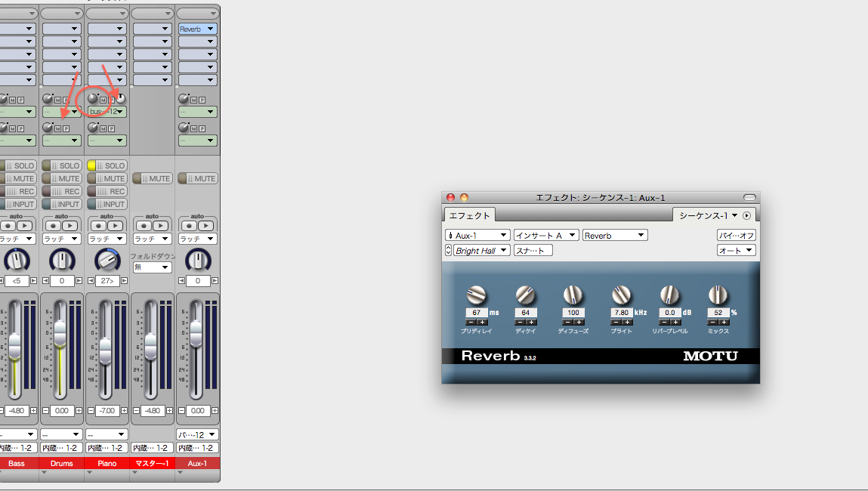
Task: Click the Drums pan knob
Action: click(x=62, y=260)
